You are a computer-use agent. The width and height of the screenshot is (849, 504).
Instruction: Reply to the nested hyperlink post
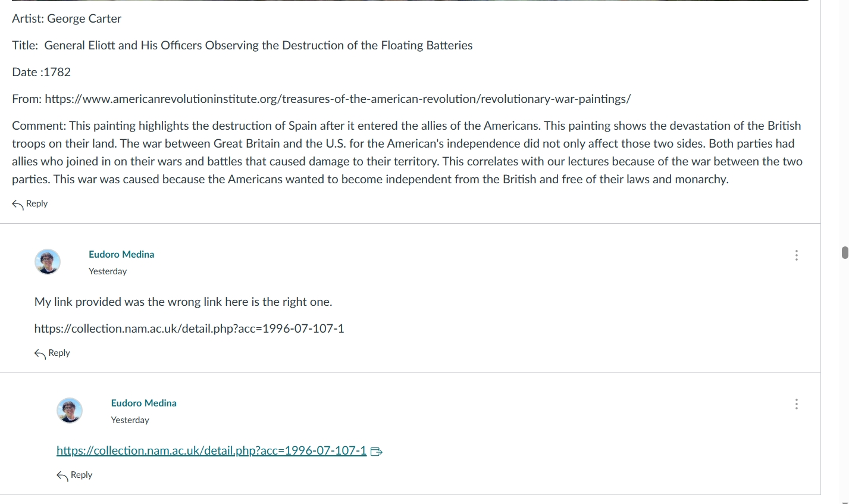point(74,475)
